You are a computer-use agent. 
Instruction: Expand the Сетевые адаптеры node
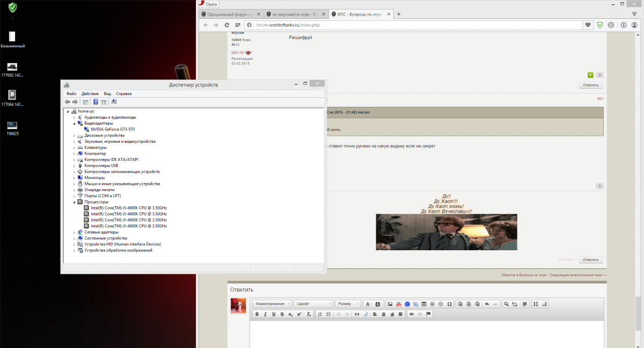[75, 232]
